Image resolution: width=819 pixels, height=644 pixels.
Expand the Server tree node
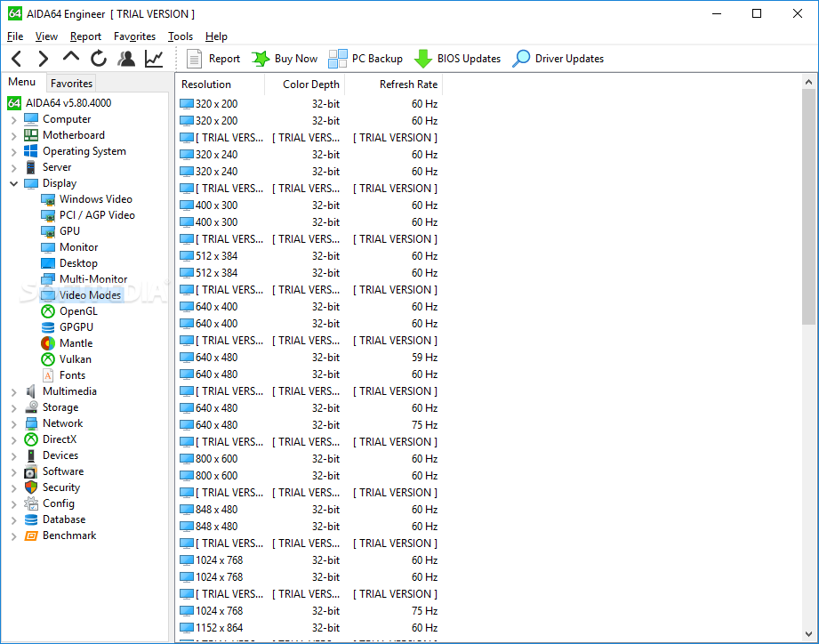point(14,168)
